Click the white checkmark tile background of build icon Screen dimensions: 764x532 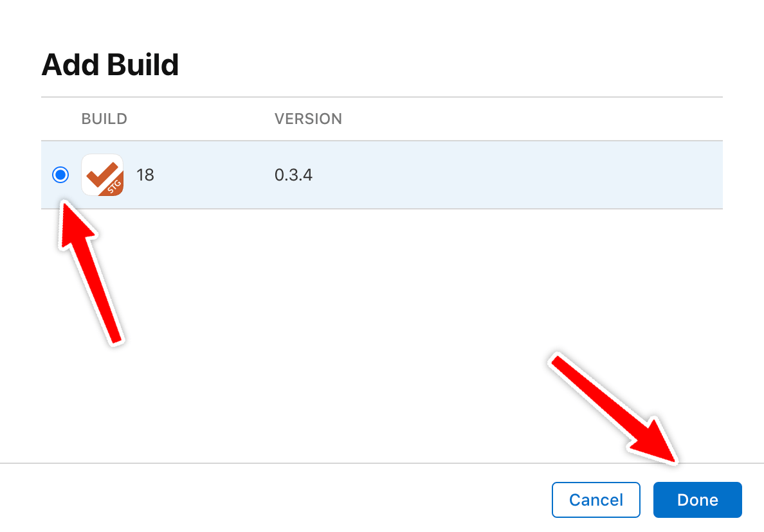click(93, 163)
